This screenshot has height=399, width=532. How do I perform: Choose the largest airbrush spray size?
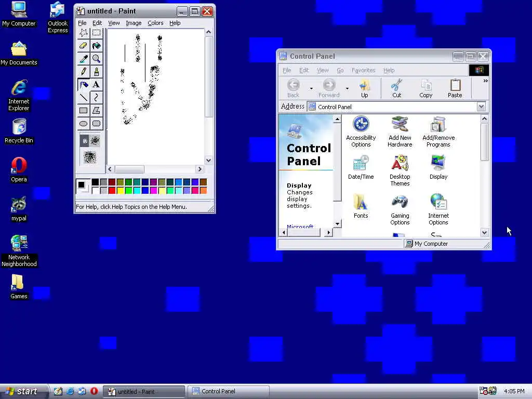pyautogui.click(x=90, y=157)
